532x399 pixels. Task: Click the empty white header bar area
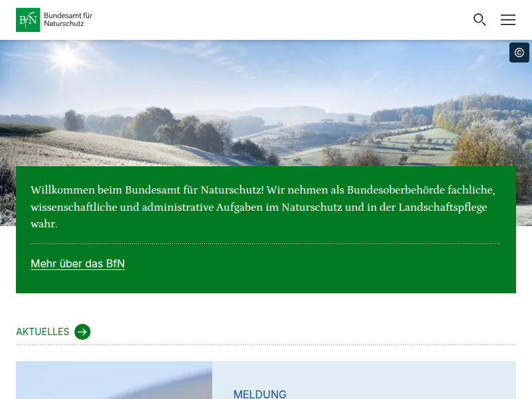[x=266, y=20]
